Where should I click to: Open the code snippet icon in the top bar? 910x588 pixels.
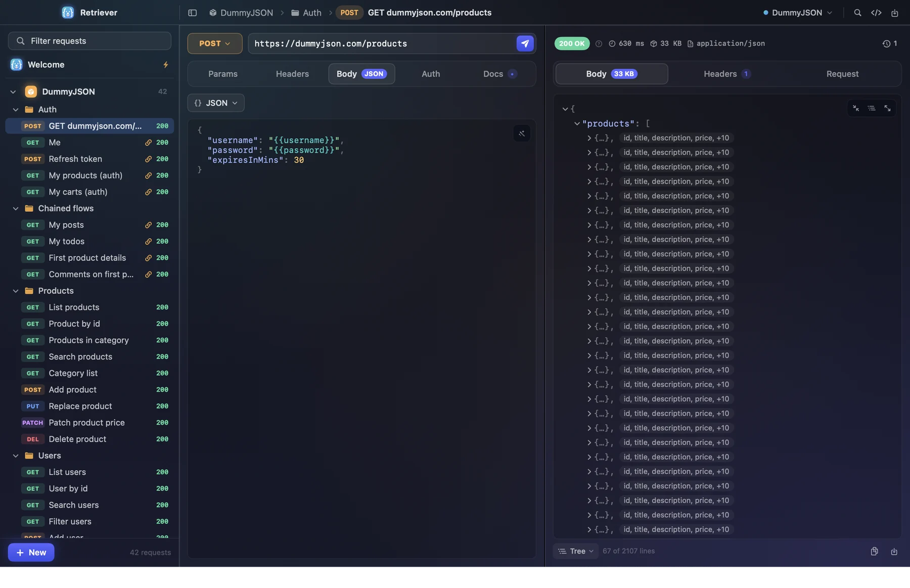876,13
